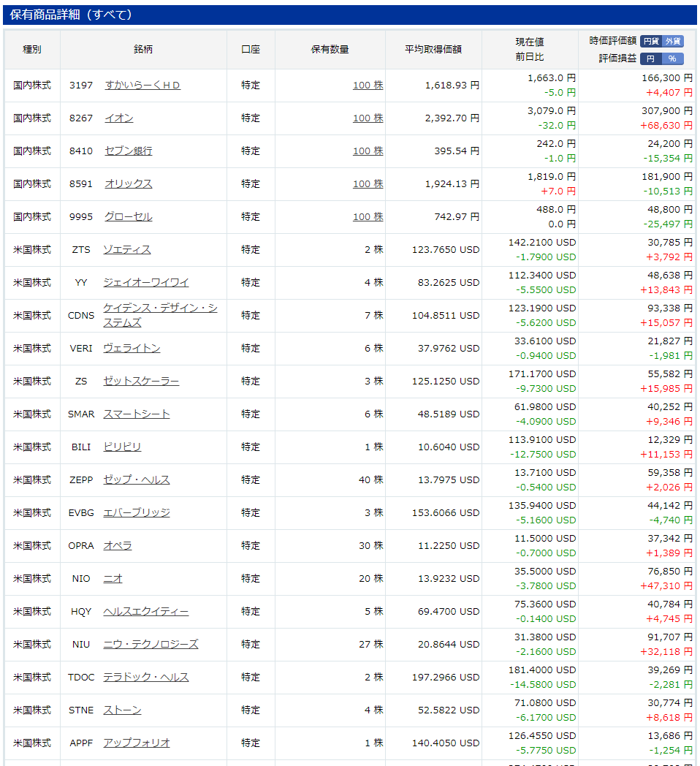Image resolution: width=700 pixels, height=766 pixels.
Task: Select EVBG current price 135.9400 USD
Action: tap(542, 505)
